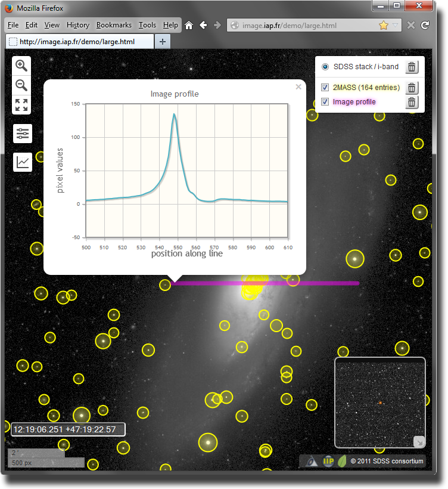The image size is (448, 489).
Task: Toggle fullscreen map view icon
Action: pos(21,105)
